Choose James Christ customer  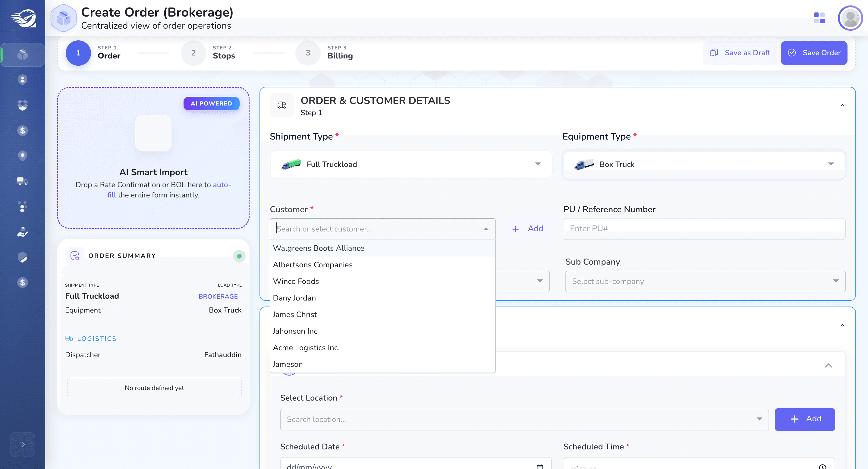(x=382, y=314)
